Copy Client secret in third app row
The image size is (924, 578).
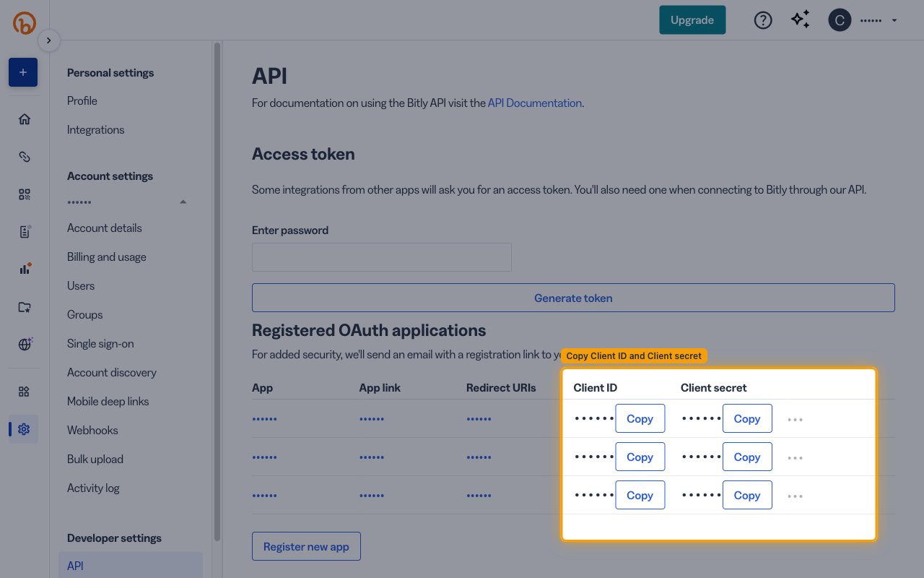pos(747,495)
